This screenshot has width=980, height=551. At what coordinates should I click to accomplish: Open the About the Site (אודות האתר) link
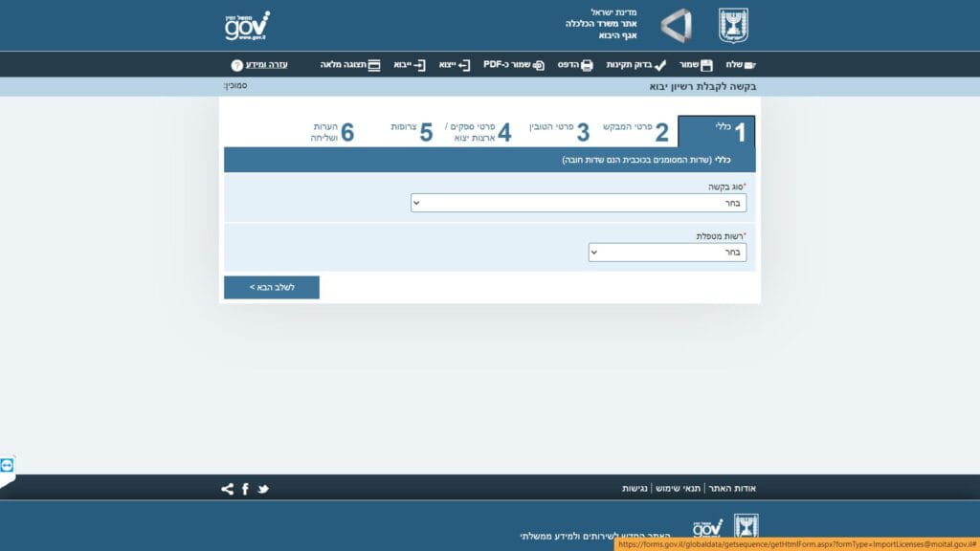tap(732, 489)
